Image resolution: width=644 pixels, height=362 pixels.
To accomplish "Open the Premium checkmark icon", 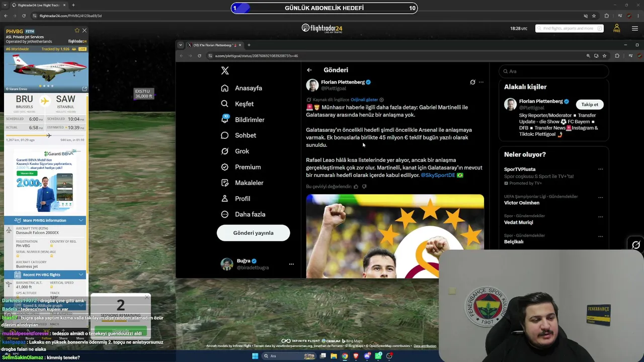I will (x=225, y=167).
